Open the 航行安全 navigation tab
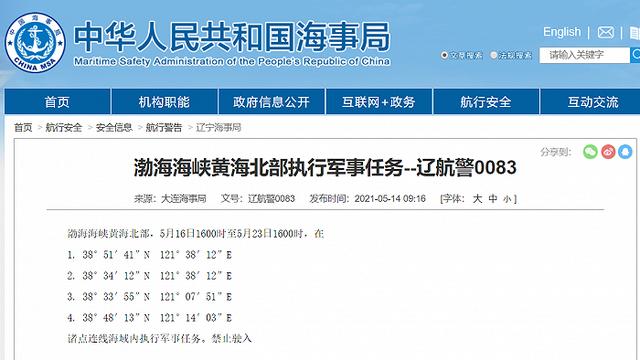 (x=486, y=102)
